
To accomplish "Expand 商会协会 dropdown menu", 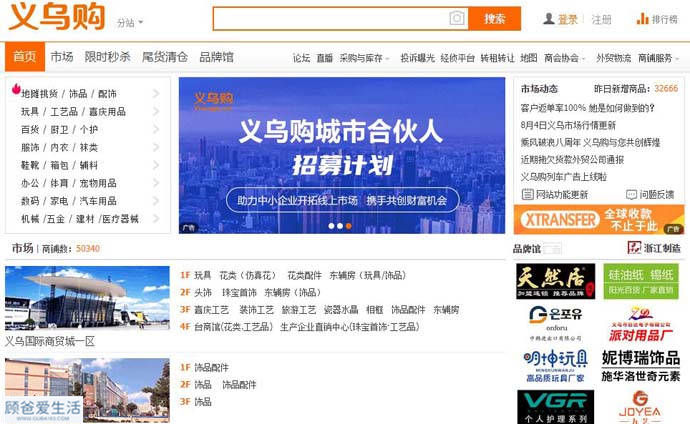I will (565, 58).
